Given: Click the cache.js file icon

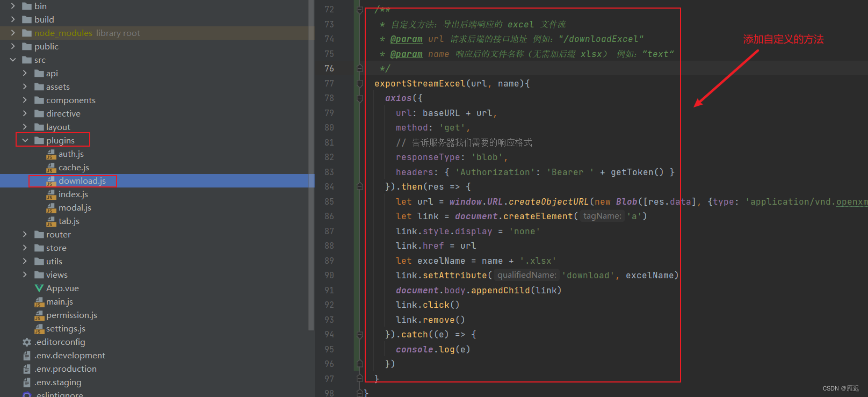Looking at the screenshot, I should (x=51, y=168).
